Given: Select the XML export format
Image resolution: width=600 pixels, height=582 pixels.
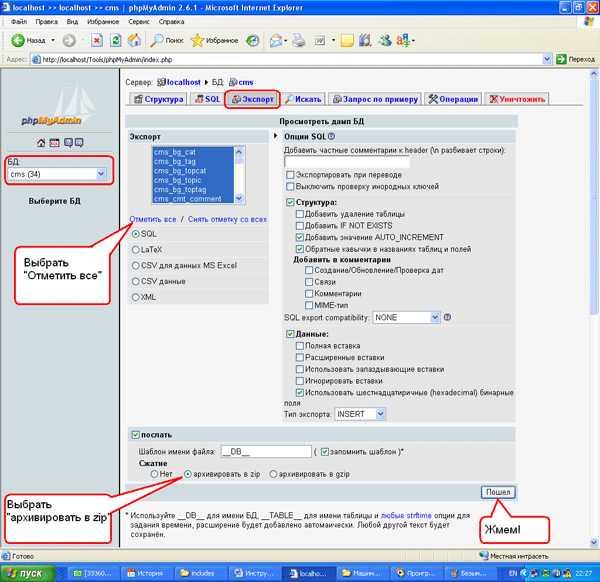Looking at the screenshot, I should tap(135, 297).
